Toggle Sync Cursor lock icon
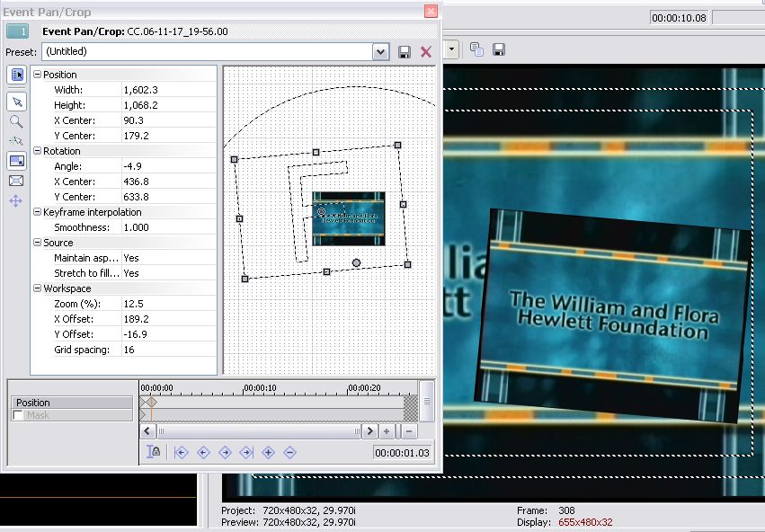765x532 pixels. pyautogui.click(x=153, y=452)
